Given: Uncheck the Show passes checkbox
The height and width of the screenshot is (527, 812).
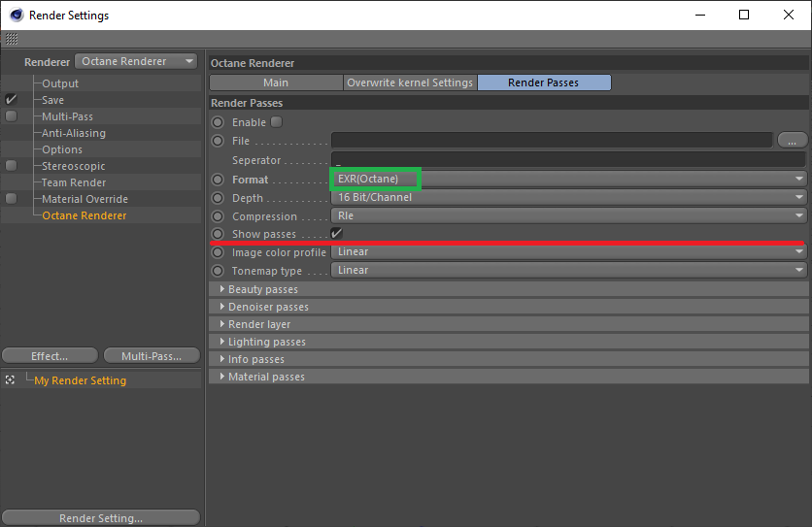Looking at the screenshot, I should pos(337,234).
